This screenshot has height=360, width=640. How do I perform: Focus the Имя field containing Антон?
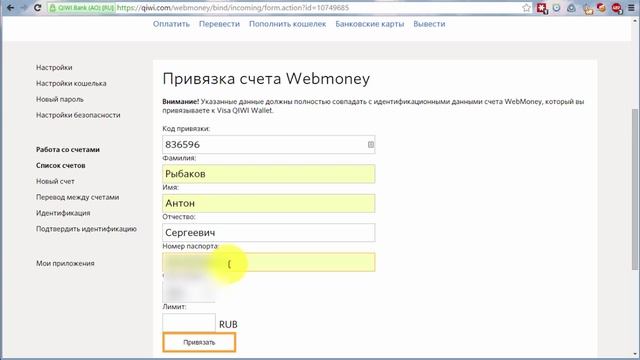tap(269, 203)
